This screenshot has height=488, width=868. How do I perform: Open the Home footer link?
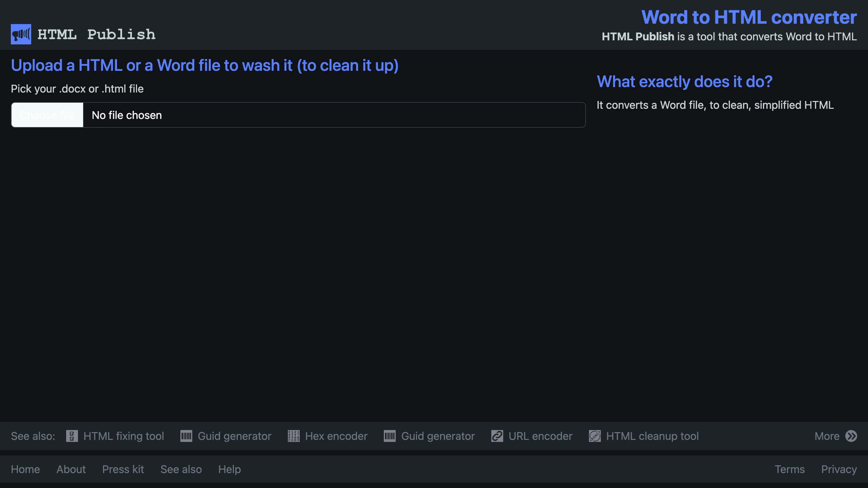[25, 469]
